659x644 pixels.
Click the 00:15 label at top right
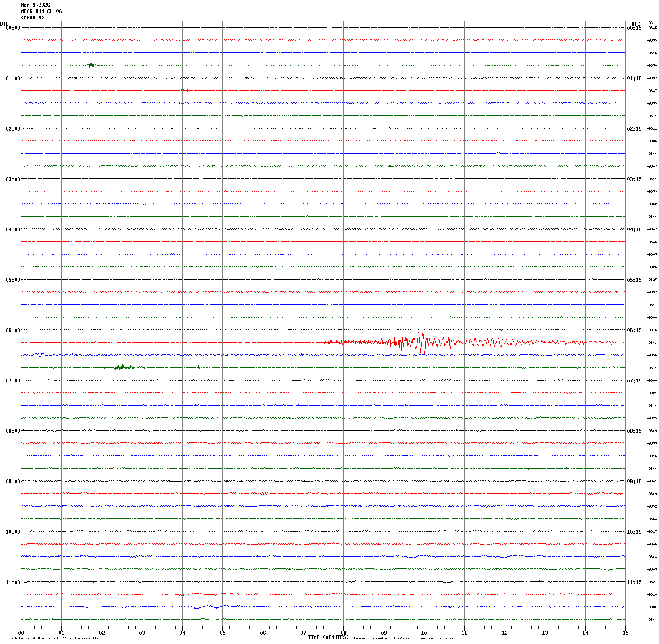point(634,28)
